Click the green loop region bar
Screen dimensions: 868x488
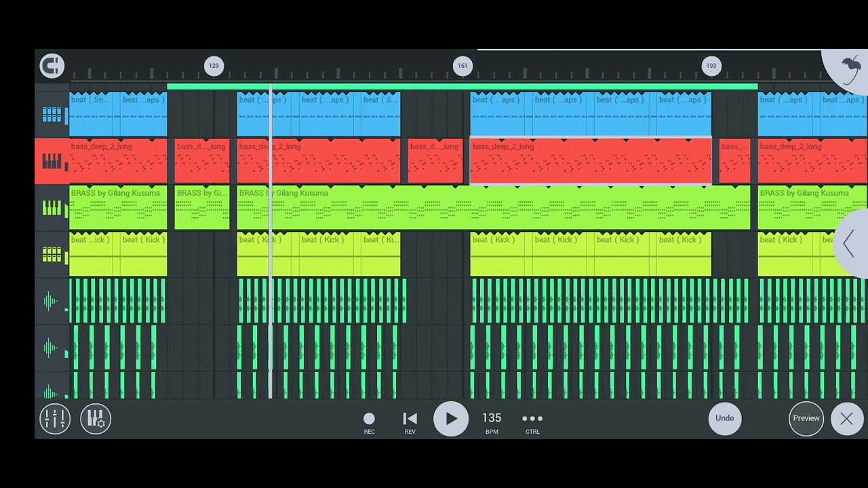point(462,87)
